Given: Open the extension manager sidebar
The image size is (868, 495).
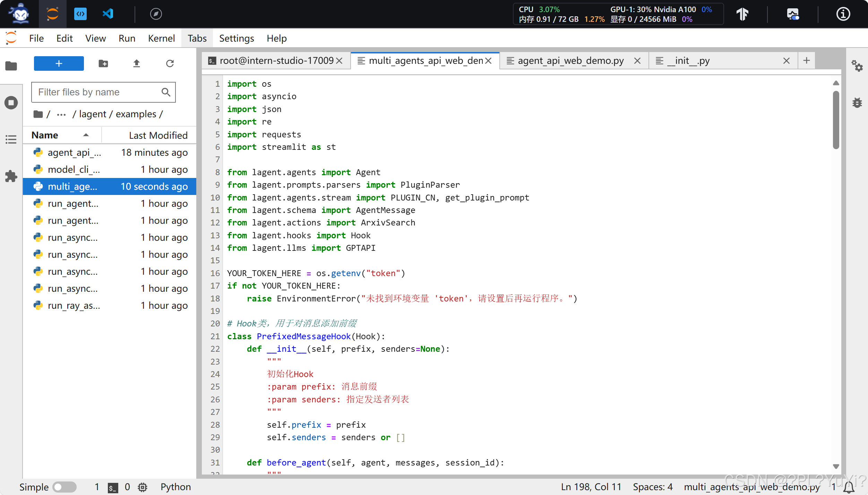Looking at the screenshot, I should click(x=11, y=176).
